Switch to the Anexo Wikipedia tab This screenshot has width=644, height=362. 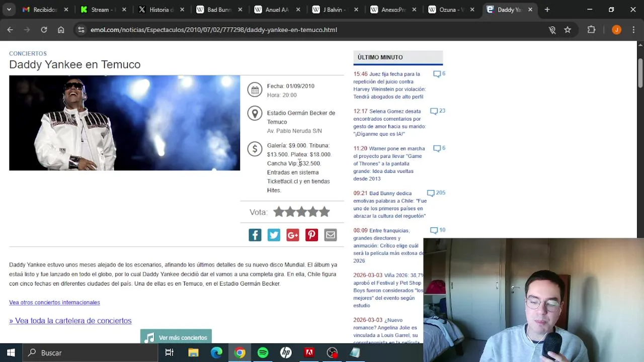pos(394,10)
